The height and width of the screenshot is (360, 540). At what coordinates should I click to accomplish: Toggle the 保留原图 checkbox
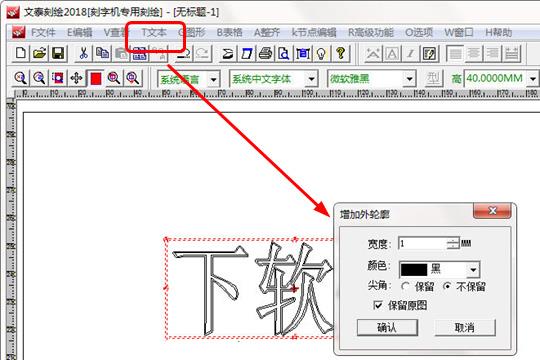(378, 305)
